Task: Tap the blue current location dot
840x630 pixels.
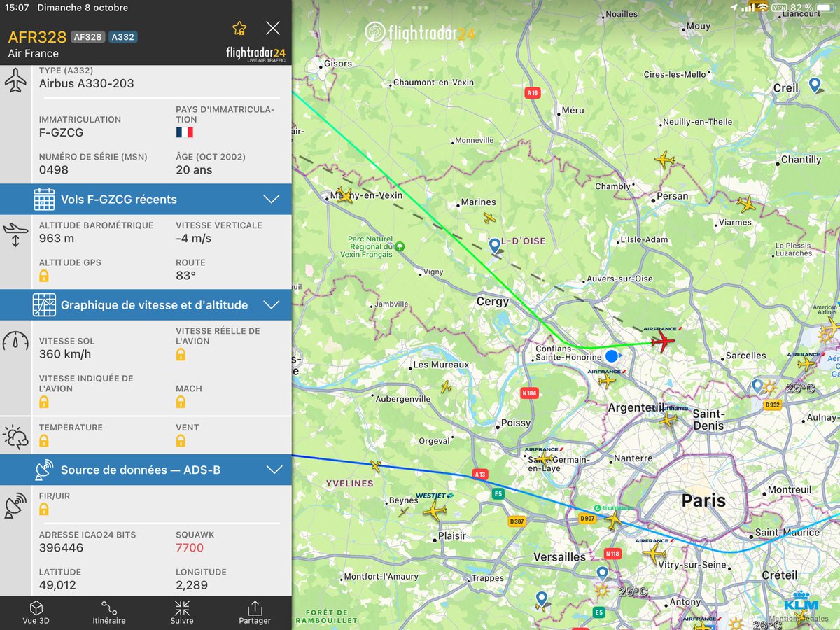Action: click(612, 356)
